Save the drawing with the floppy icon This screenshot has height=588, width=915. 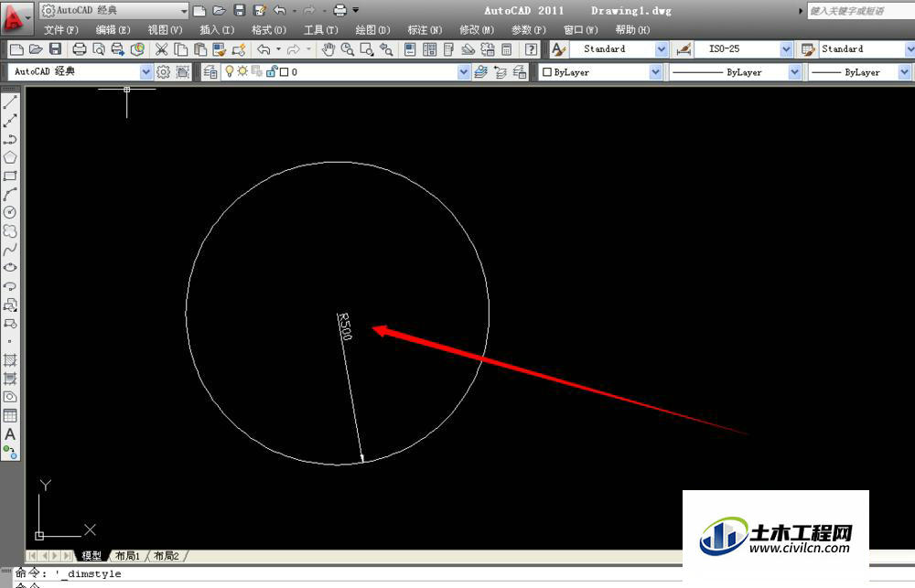click(x=56, y=49)
